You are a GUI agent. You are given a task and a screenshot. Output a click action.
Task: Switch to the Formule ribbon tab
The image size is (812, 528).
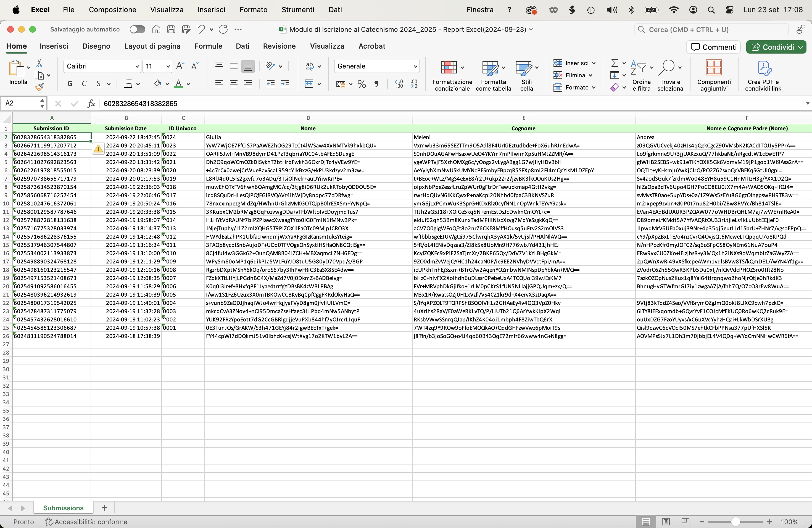click(208, 46)
